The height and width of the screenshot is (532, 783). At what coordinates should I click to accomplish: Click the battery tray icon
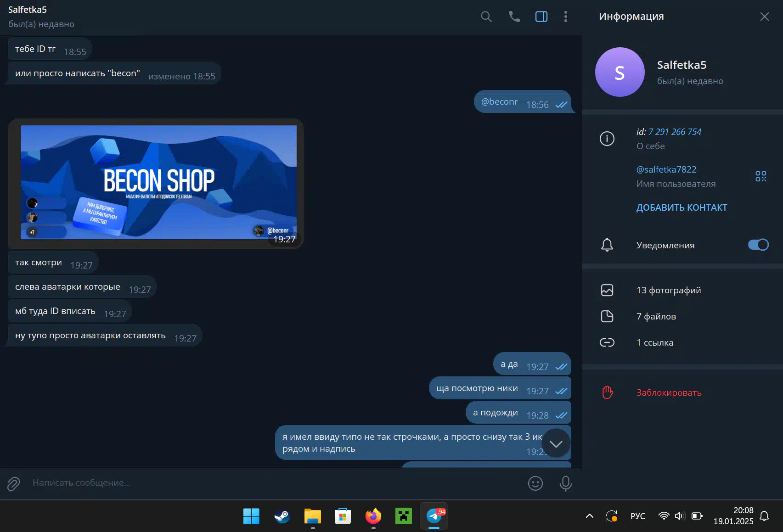pyautogui.click(x=697, y=516)
